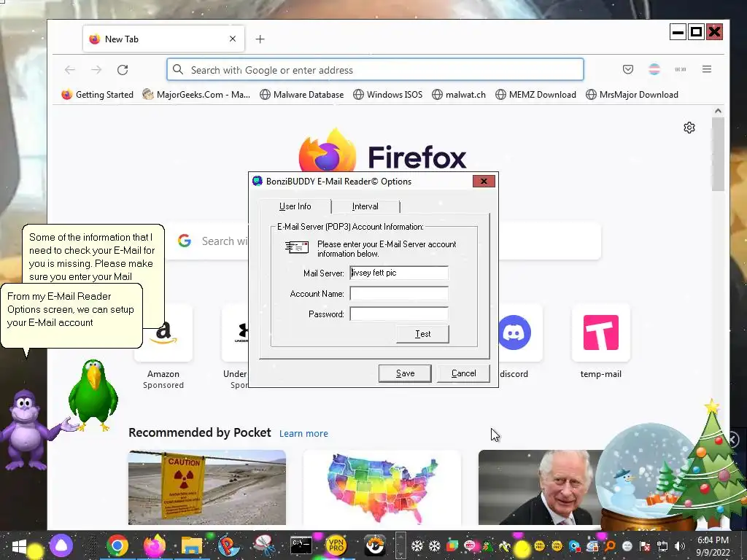
Task: Focus the Account Name field
Action: click(399, 293)
